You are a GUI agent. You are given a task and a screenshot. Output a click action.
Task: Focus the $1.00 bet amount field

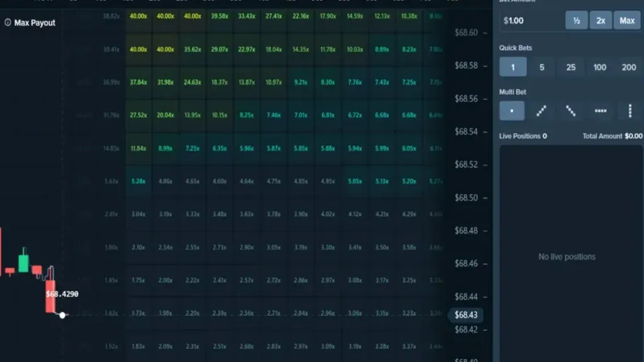coord(532,21)
